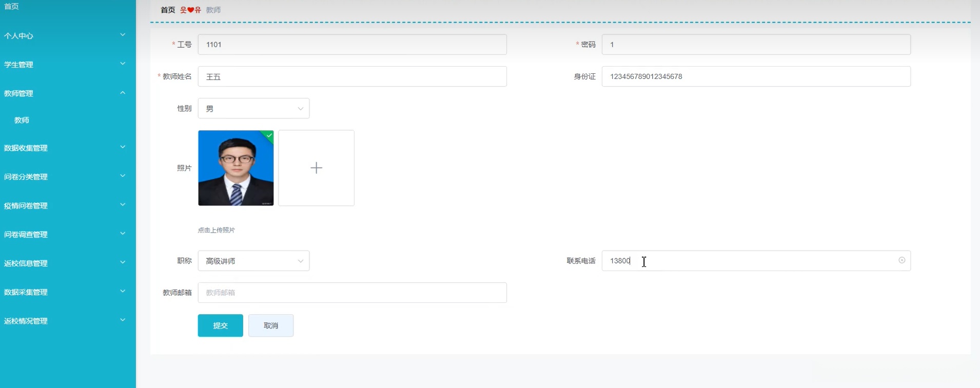Go to 首页 in the sidebar
This screenshot has height=388, width=980.
tap(11, 6)
